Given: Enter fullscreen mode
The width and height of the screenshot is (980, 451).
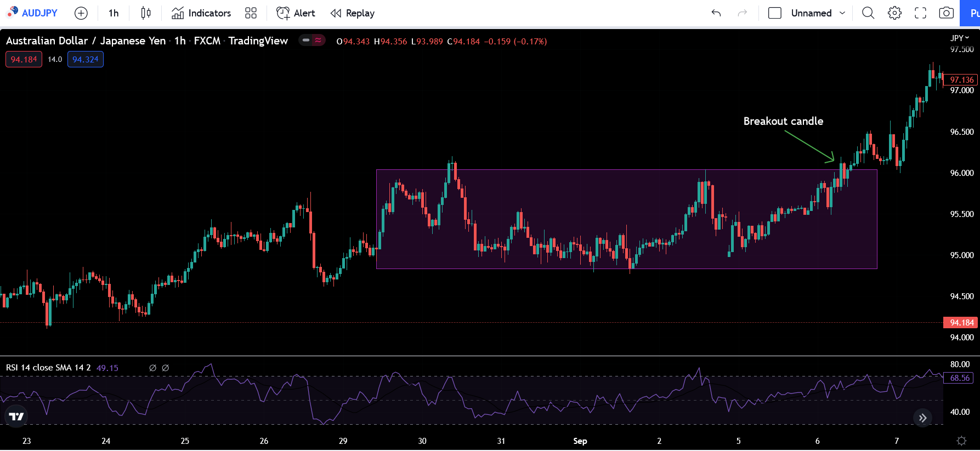Looking at the screenshot, I should pos(920,13).
